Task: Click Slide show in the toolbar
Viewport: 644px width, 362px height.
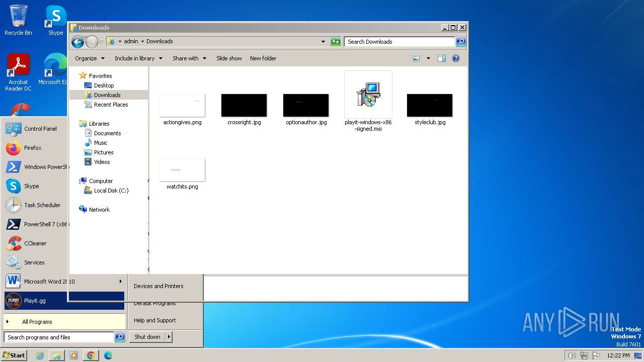Action: 229,58
